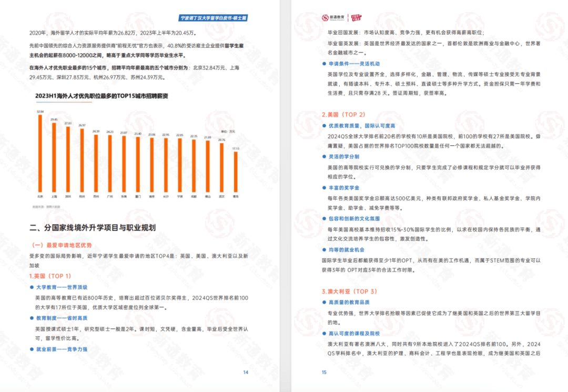Click the chart unit label 单位：万元
The height and width of the screenshot is (392, 568).
pyautogui.click(x=228, y=132)
